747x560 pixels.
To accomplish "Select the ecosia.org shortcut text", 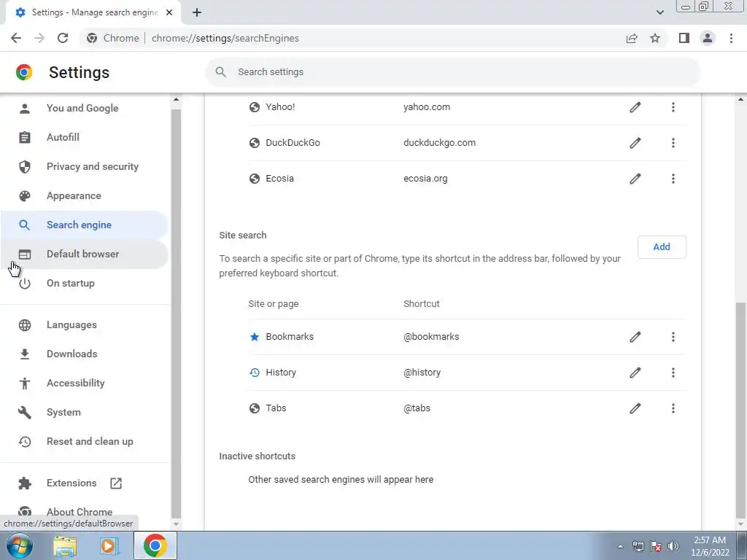I will [x=425, y=179].
